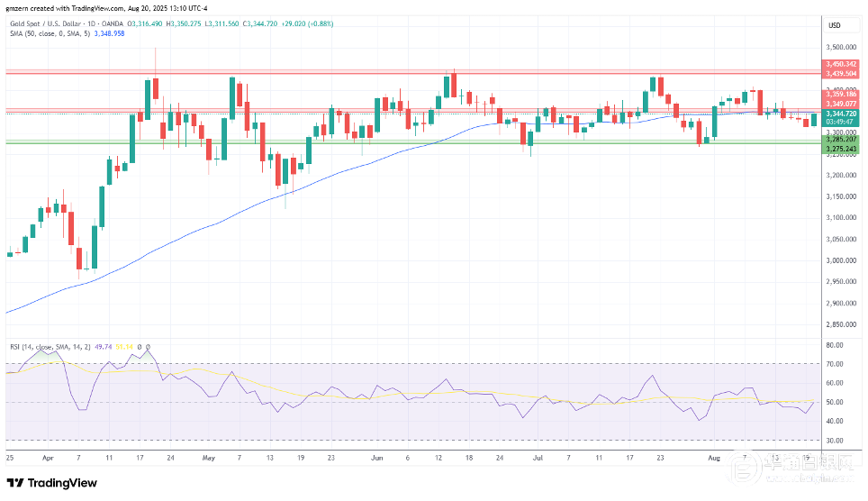Screen dimensions: 868x501
Task: Select the red 3,439.504 price label
Action: (841, 74)
